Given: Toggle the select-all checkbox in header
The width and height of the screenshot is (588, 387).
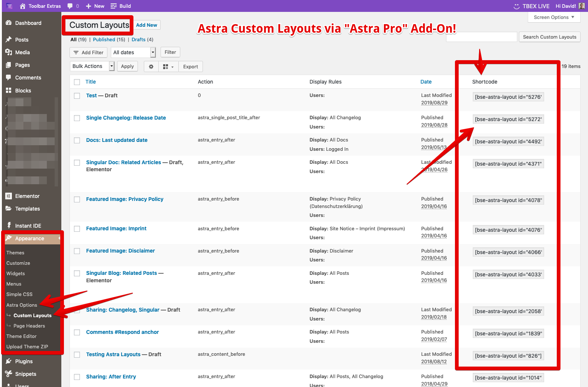Looking at the screenshot, I should coord(77,82).
